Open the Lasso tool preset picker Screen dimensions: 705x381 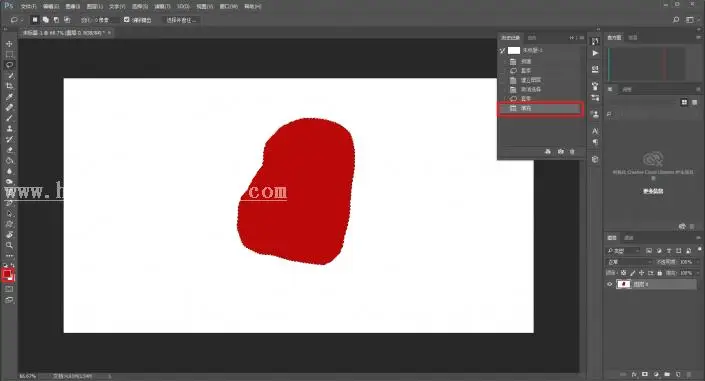pyautogui.click(x=17, y=20)
